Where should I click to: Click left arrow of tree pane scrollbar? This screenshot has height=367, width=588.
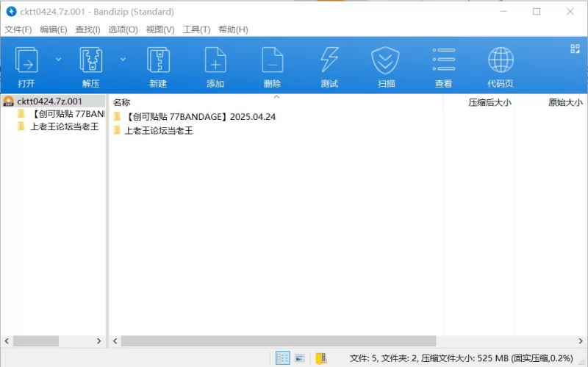(7, 341)
